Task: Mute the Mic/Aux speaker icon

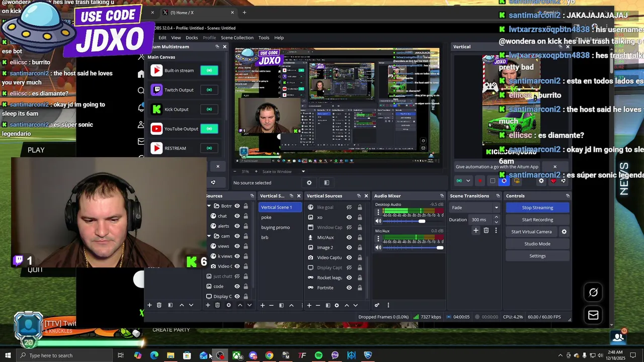Action: tap(378, 247)
